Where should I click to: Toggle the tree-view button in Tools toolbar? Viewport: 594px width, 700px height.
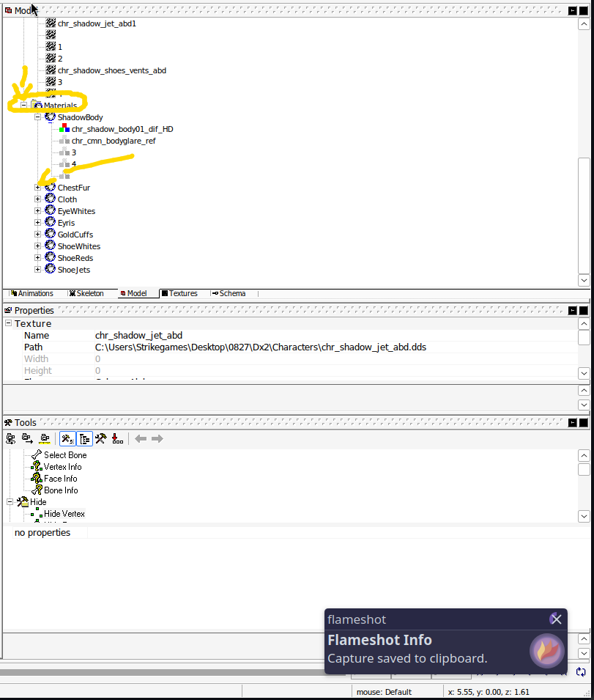84,439
